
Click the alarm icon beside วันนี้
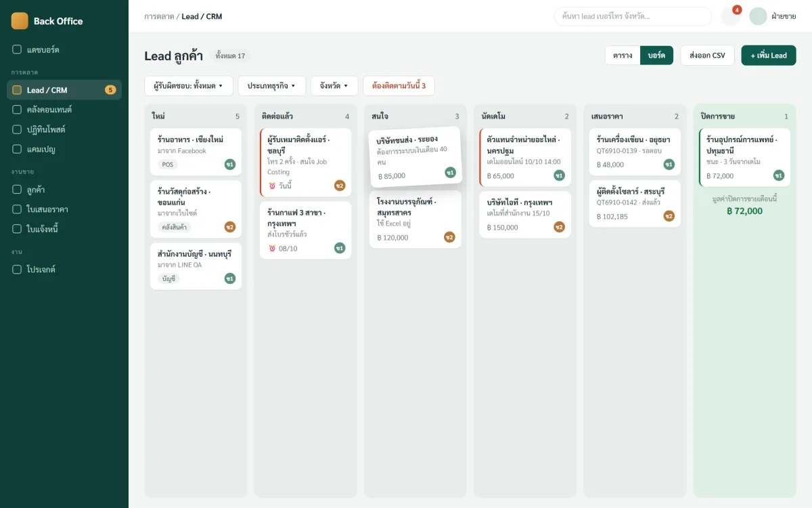(x=272, y=186)
